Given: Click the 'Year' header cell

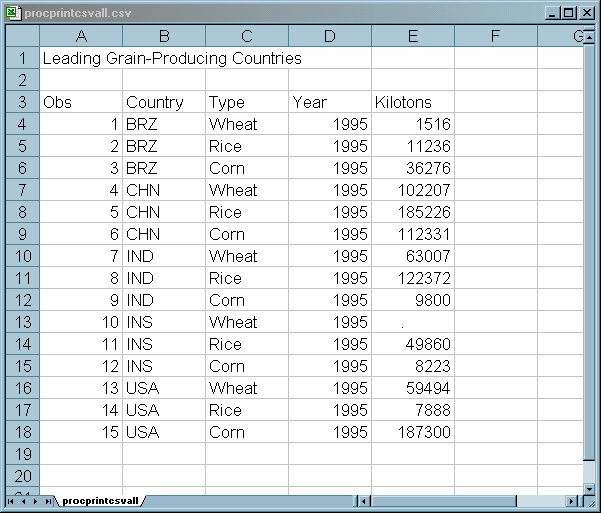Looking at the screenshot, I should pos(330,102).
